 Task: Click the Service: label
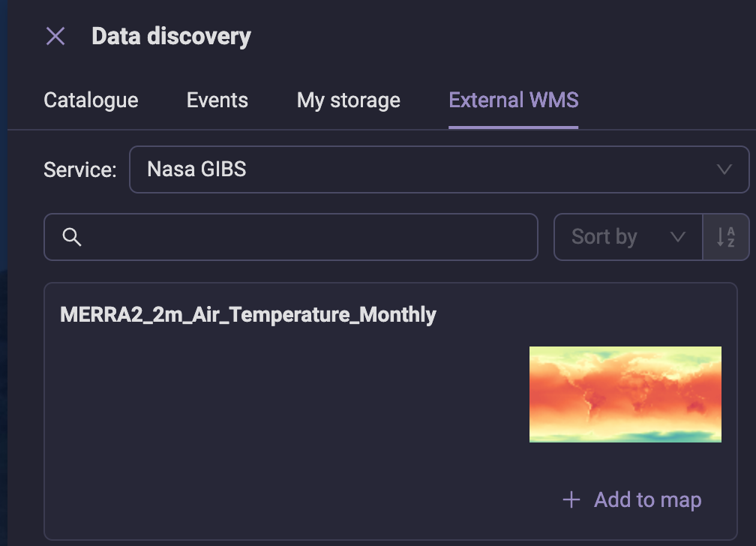pyautogui.click(x=80, y=169)
